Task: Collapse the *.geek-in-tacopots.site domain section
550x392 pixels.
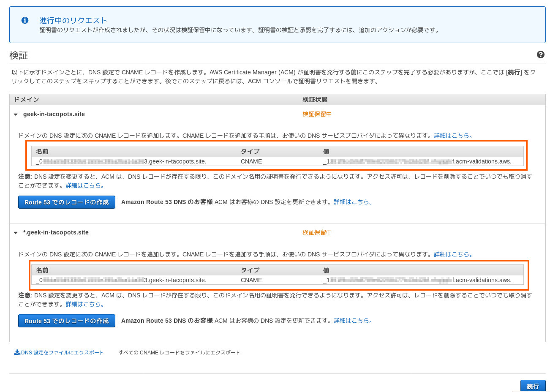Action: [x=16, y=233]
